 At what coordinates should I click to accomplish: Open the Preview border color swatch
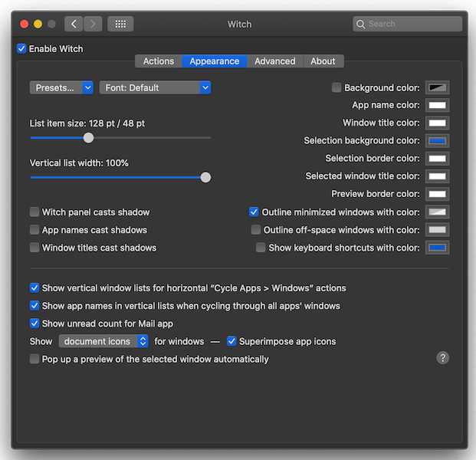point(437,194)
